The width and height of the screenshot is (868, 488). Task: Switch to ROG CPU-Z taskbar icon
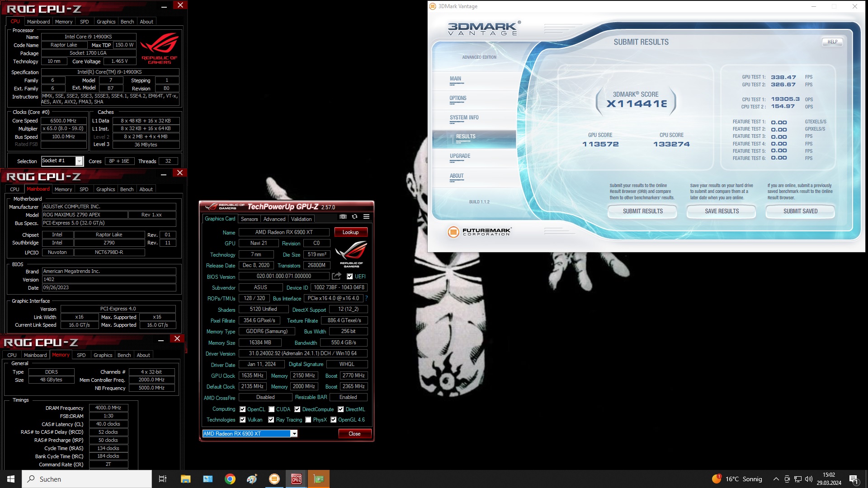point(296,479)
